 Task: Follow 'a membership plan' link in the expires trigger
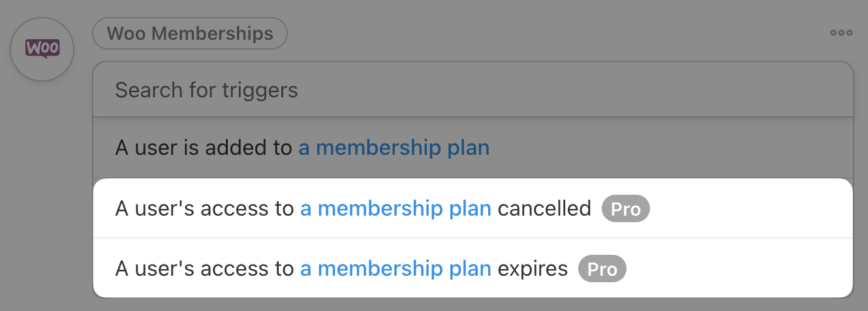395,269
